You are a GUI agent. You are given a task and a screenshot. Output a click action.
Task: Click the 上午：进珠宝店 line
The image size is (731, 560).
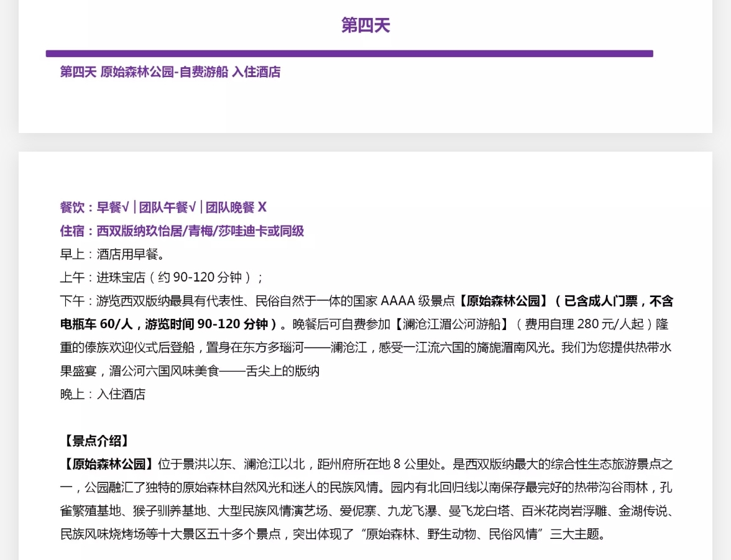162,277
